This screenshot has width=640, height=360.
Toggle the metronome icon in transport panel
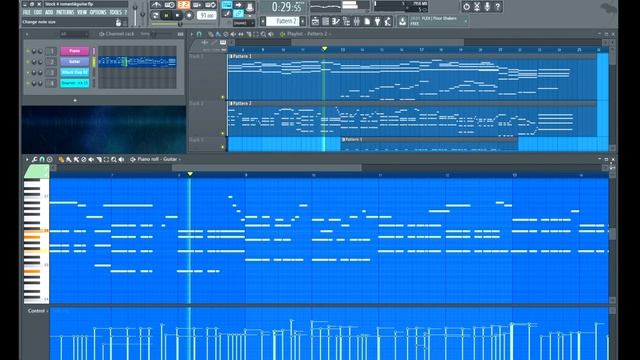tap(156, 5)
